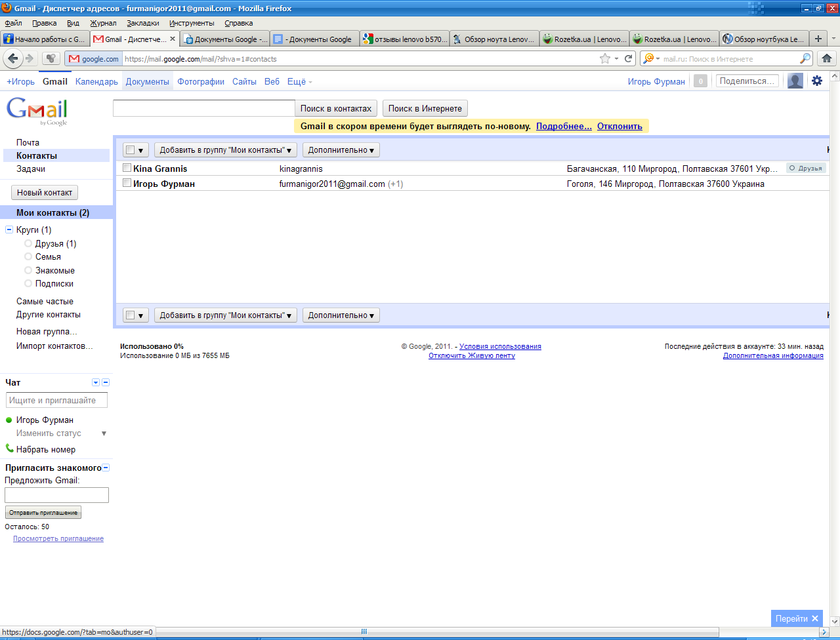Click Импорт контактов... in the sidebar
Image resolution: width=840 pixels, height=640 pixels.
pos(54,346)
